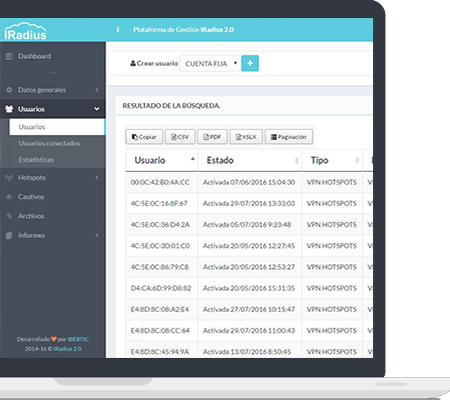Click the Hotspots antenna icon

9,178
